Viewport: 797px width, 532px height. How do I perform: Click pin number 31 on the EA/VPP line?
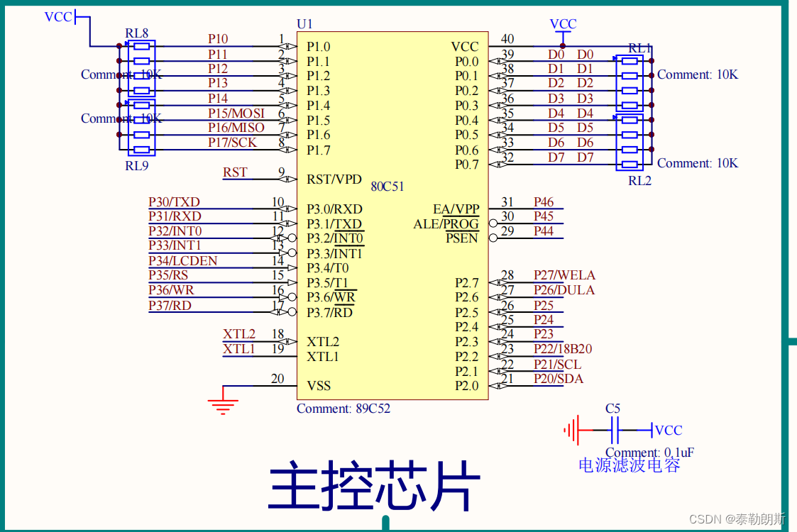pyautogui.click(x=507, y=201)
